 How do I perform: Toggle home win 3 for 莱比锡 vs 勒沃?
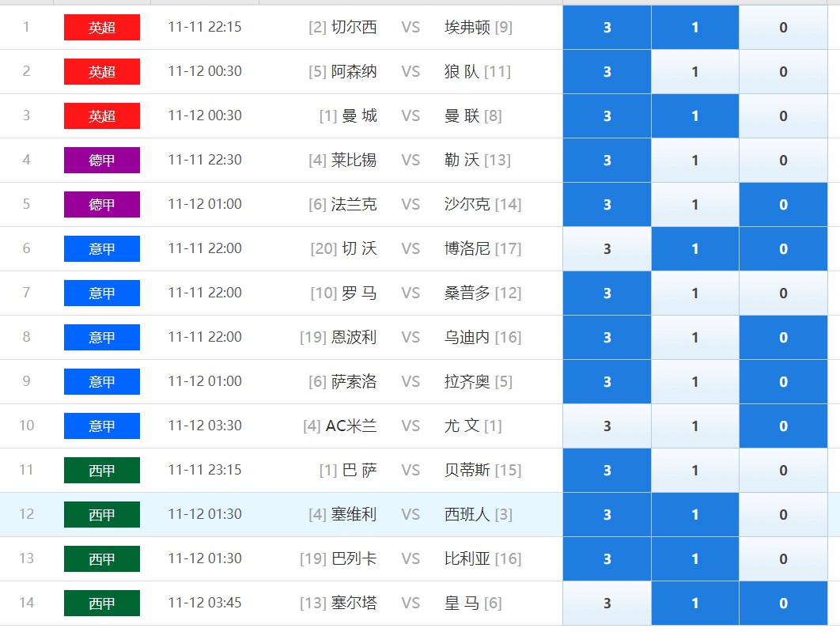tap(607, 160)
